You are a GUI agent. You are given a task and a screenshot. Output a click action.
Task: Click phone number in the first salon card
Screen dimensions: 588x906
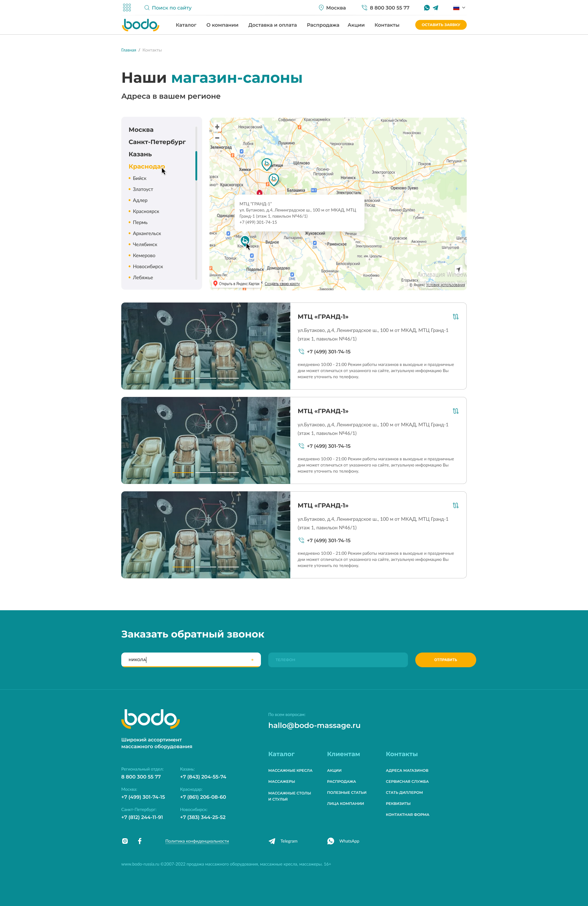click(329, 352)
